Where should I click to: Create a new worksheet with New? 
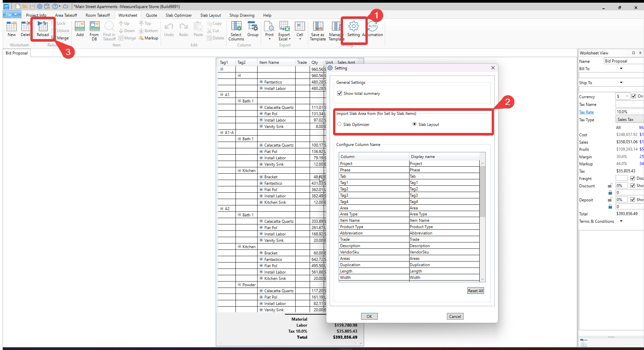click(12, 29)
